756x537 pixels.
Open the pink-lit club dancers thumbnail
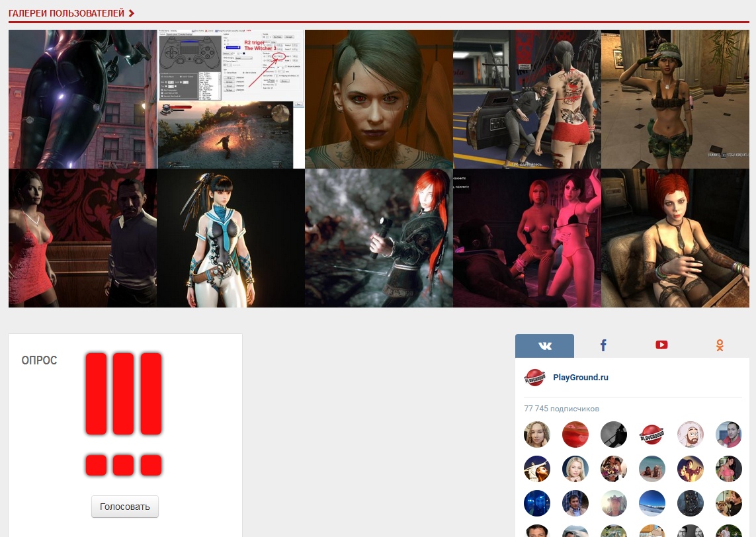(x=527, y=238)
